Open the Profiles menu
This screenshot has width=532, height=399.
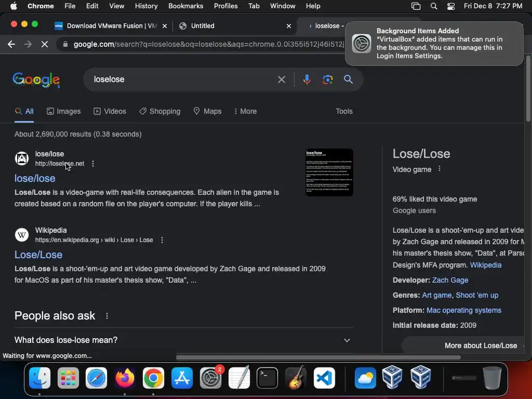pos(225,6)
